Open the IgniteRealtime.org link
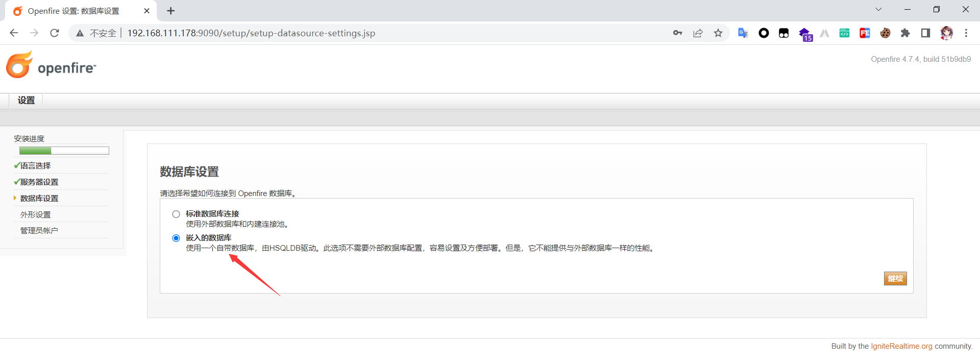The height and width of the screenshot is (362, 980). point(901,346)
